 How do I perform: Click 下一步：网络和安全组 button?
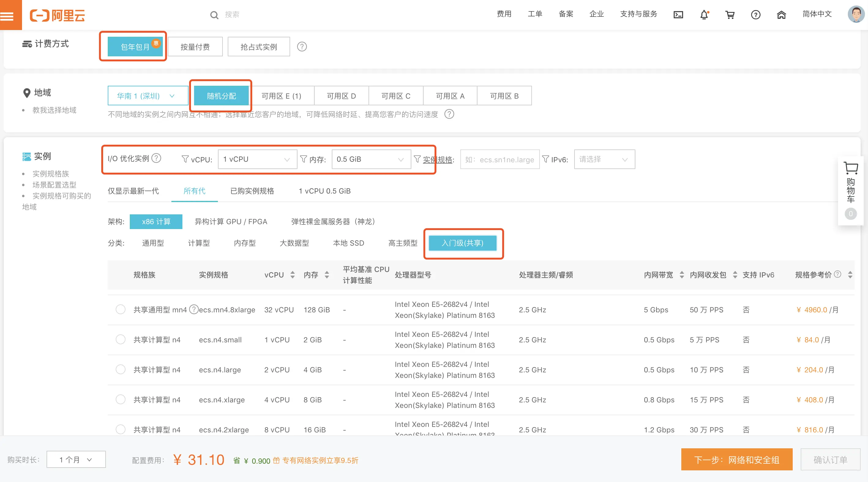(737, 459)
